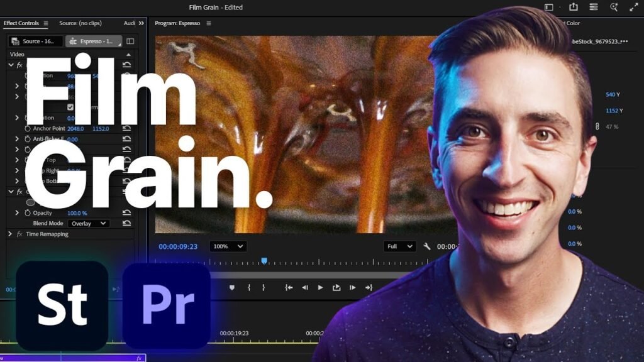Open Program monitor wrench settings
Screen dimensions: 644x362
point(427,246)
